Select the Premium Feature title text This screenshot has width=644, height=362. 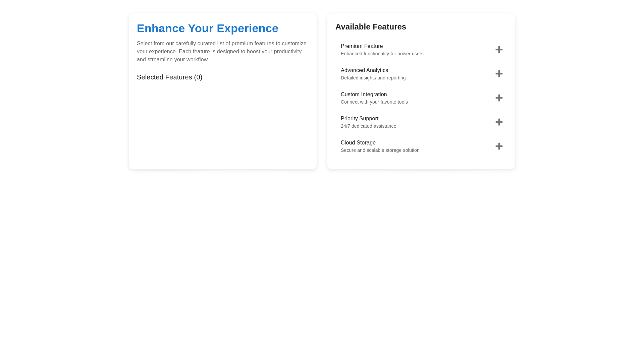362,46
